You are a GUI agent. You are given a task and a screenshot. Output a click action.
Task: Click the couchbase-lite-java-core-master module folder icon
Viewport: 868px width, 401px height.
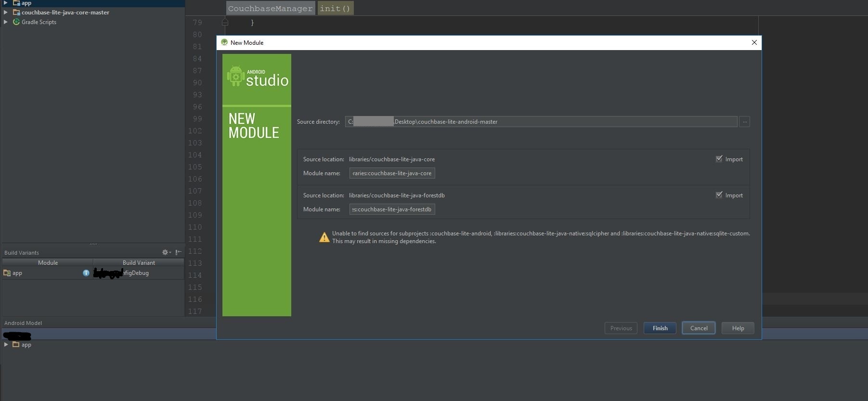click(x=16, y=12)
